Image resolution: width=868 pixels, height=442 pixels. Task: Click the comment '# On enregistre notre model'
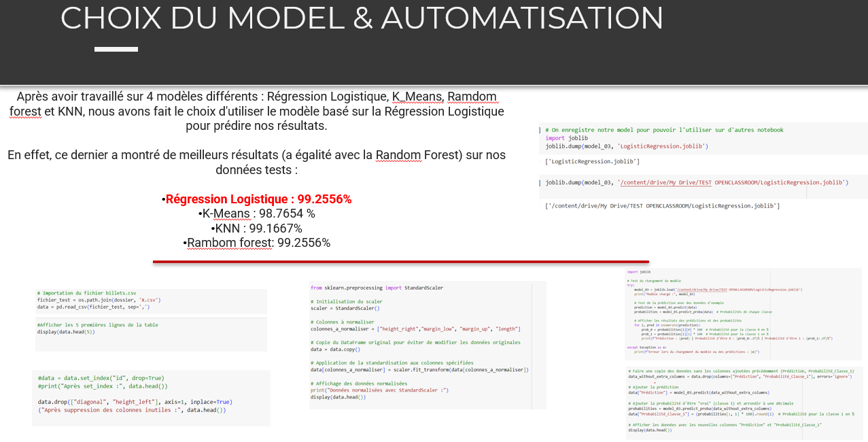[x=664, y=130]
